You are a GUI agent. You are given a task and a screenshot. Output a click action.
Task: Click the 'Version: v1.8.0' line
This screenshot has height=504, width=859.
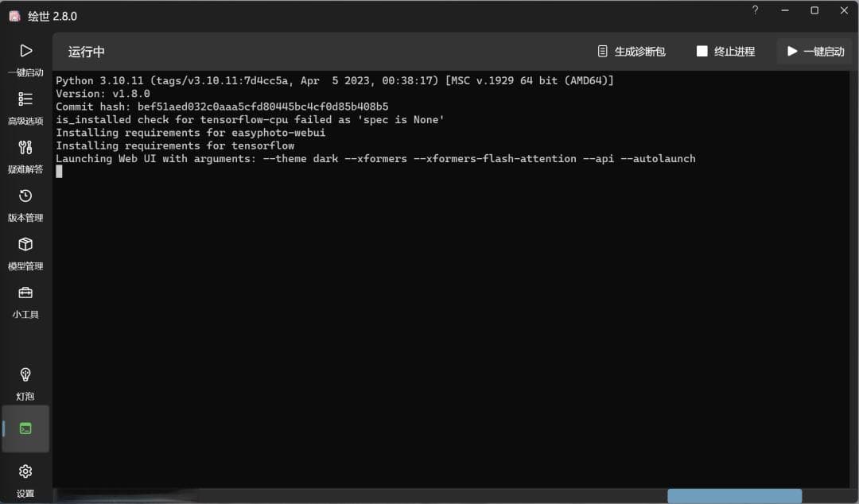103,94
